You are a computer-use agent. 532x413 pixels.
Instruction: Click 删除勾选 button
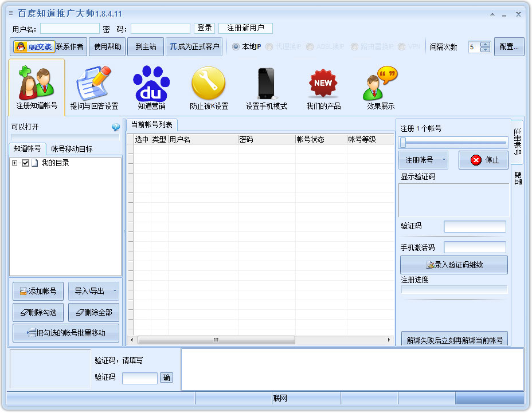coord(38,312)
